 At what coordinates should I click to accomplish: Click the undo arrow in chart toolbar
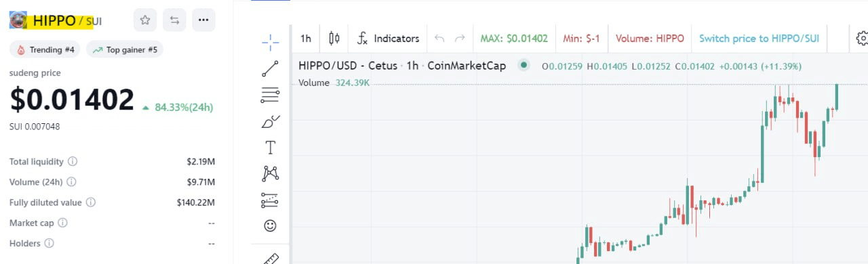pyautogui.click(x=439, y=39)
